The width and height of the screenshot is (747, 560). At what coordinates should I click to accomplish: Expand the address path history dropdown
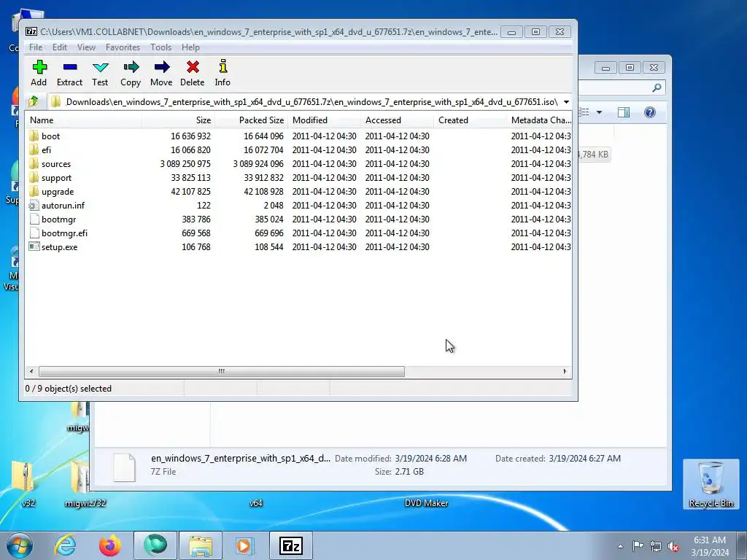coord(566,102)
